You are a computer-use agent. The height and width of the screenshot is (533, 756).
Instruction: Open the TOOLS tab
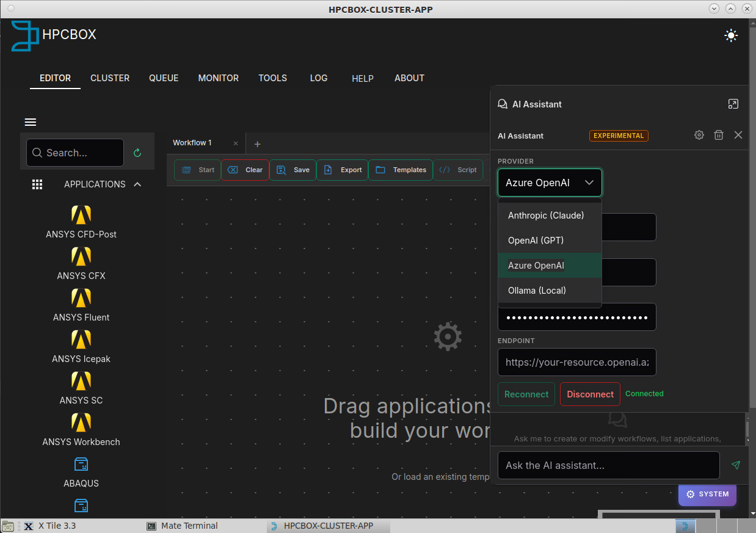272,78
